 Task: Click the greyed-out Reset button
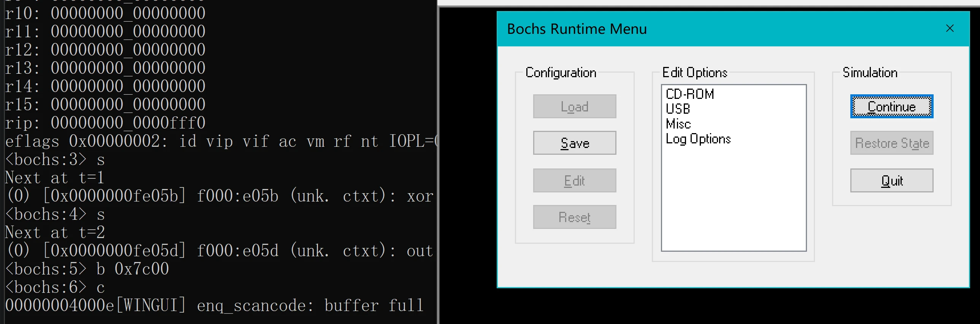coord(575,217)
